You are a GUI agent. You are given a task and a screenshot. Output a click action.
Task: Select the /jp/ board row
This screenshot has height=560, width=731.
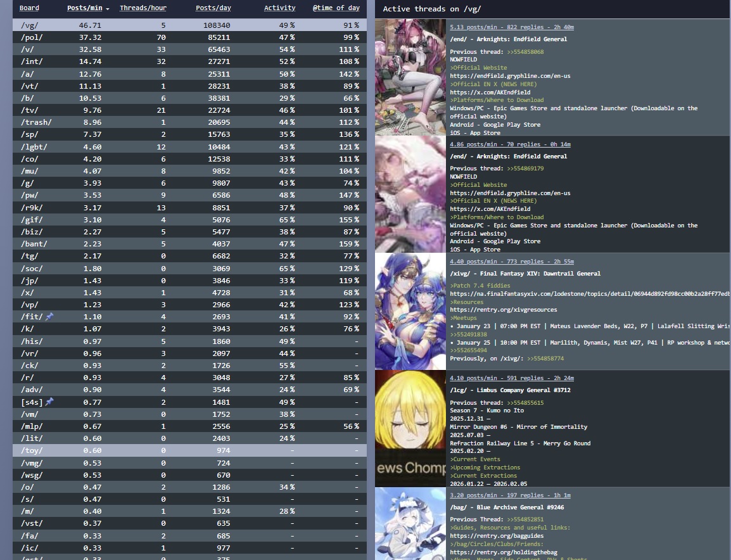coord(190,281)
